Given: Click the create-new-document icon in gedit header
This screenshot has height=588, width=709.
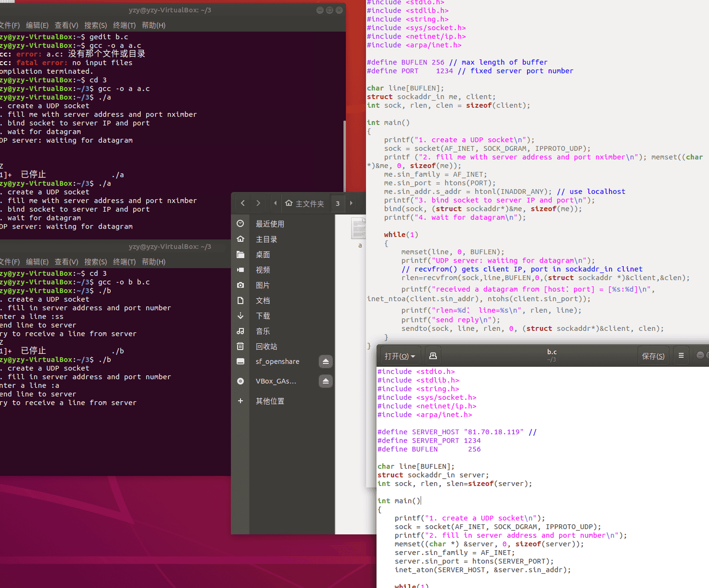Looking at the screenshot, I should click(433, 355).
